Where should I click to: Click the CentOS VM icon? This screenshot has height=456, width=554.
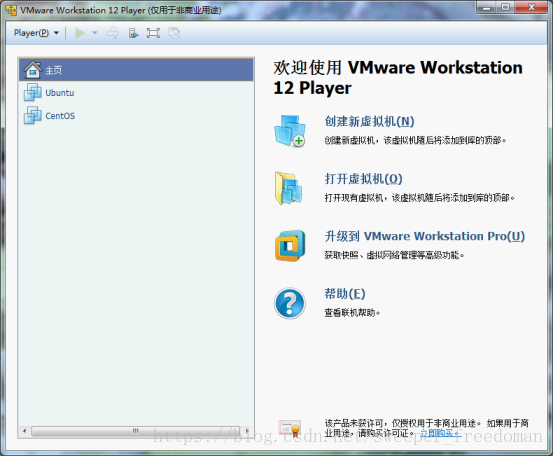[33, 115]
